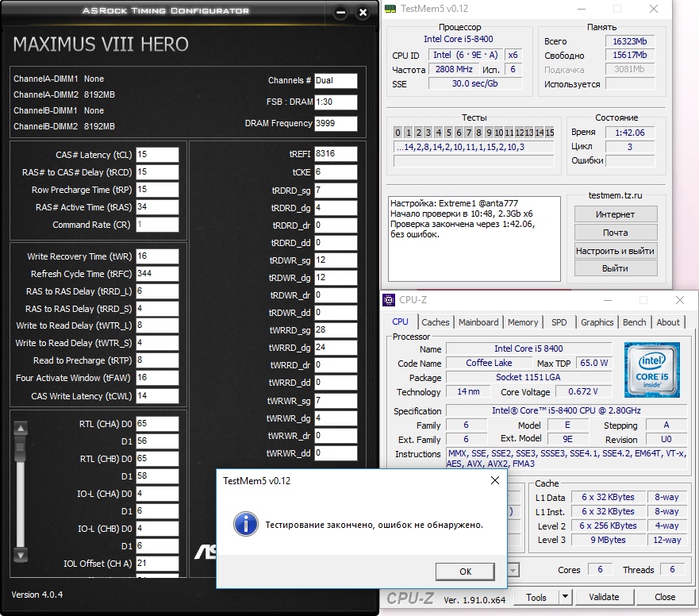699x616 pixels.
Task: Click the Свободно value 15617Mb
Action: 629,55
